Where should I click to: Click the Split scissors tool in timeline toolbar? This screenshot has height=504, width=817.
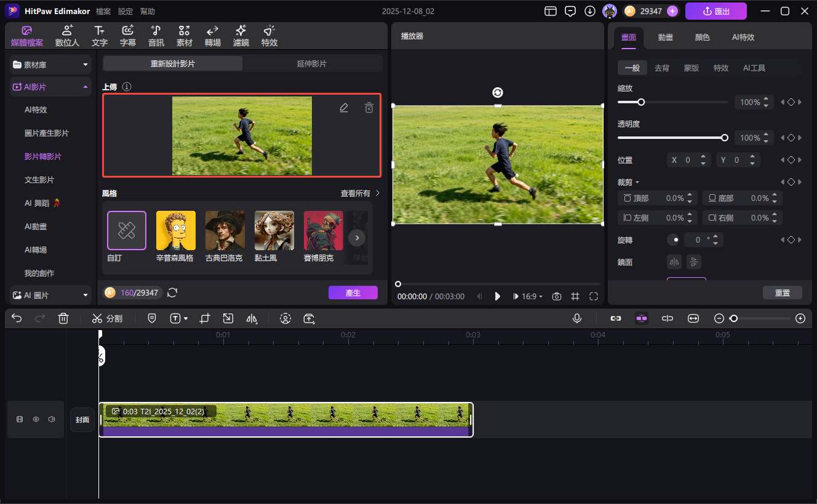107,318
